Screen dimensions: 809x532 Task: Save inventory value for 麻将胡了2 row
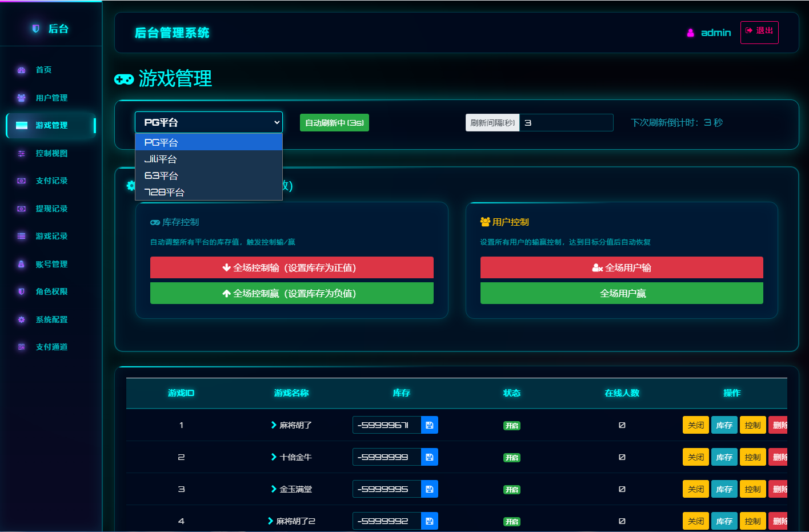click(430, 521)
